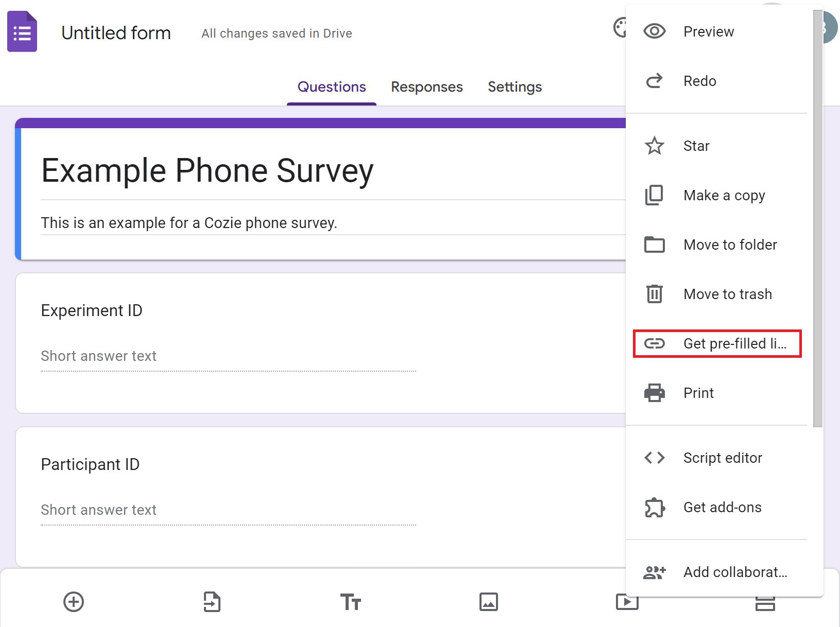The height and width of the screenshot is (627, 840).
Task: Switch to the Responses tab
Action: tap(426, 87)
